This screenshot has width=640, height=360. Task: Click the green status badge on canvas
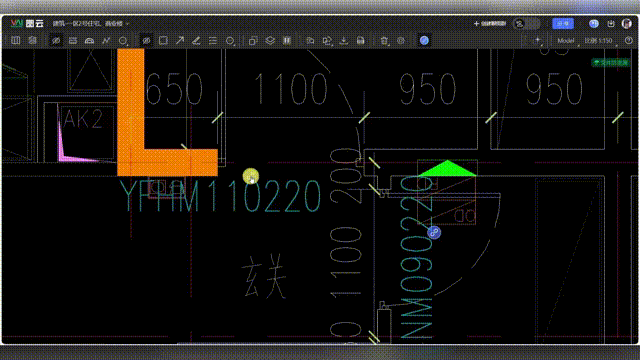[x=611, y=62]
